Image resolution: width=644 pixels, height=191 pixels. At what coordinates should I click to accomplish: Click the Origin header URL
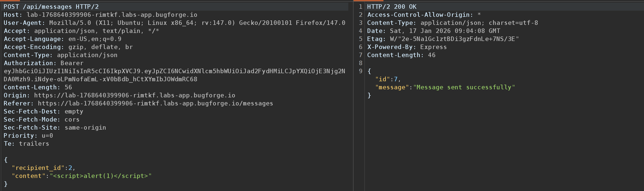pos(135,95)
